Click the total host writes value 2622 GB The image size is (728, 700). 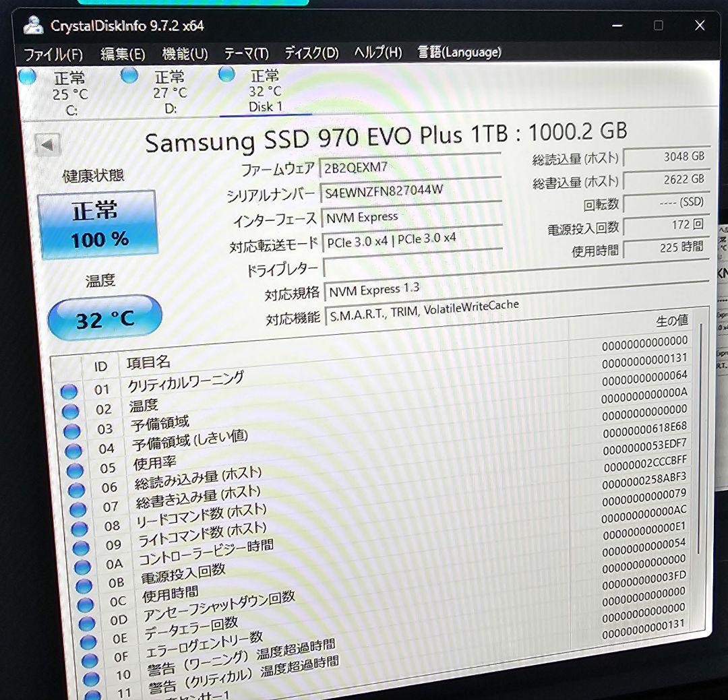pyautogui.click(x=666, y=179)
